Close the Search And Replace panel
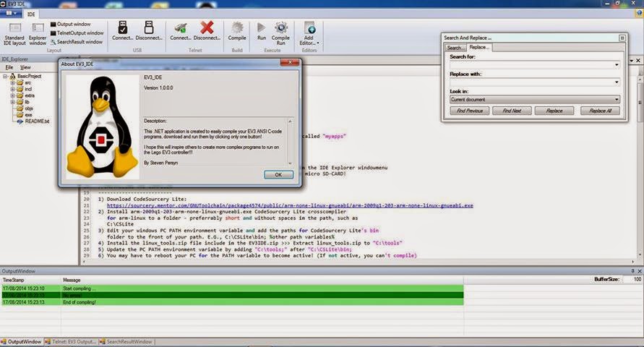644x347 pixels. [622, 38]
